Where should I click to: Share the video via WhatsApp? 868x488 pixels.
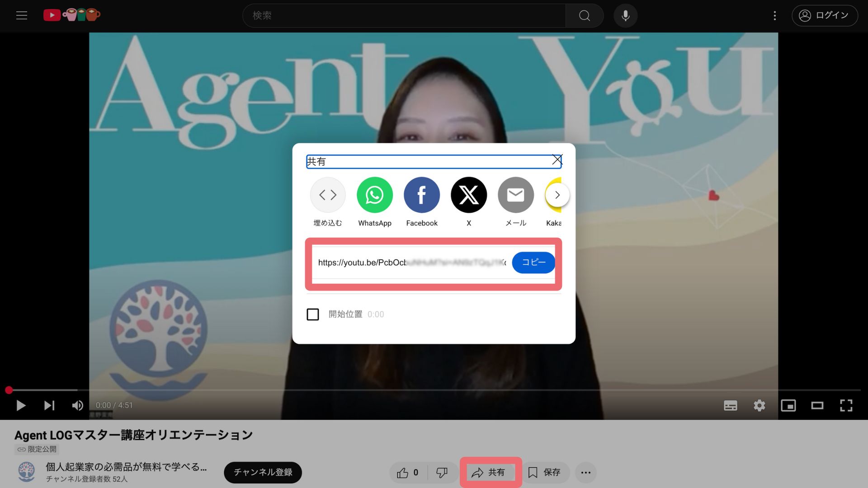[375, 202]
